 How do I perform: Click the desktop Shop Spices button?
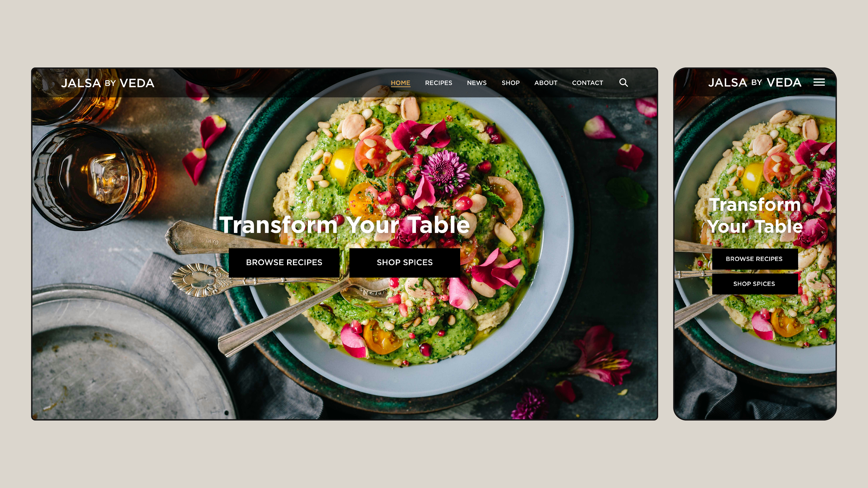pyautogui.click(x=405, y=263)
